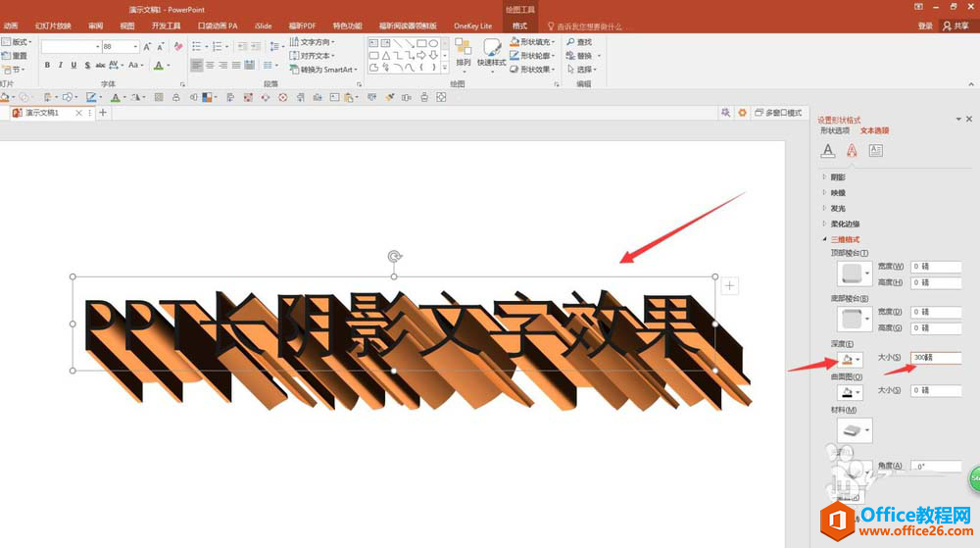
Task: Open the top bevel (顶部棱台) preset dropdown
Action: [855, 274]
